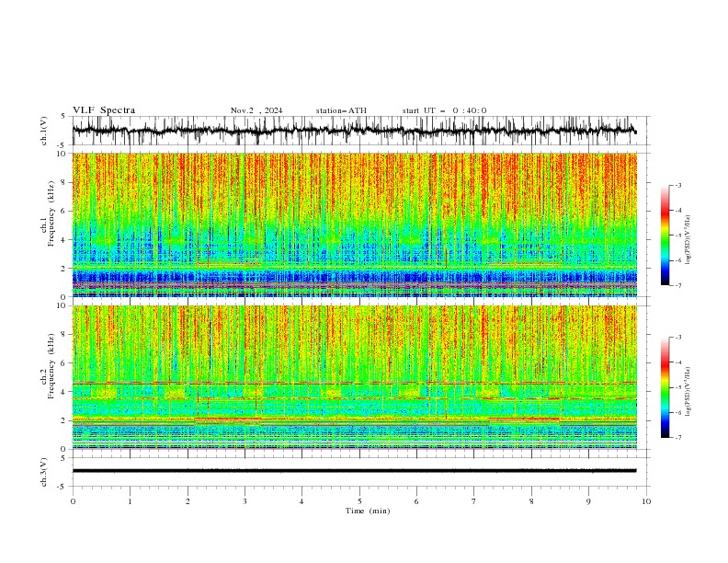Click the "-7" value on ch.2 color bar
The image size is (728, 563).
pyautogui.click(x=677, y=438)
